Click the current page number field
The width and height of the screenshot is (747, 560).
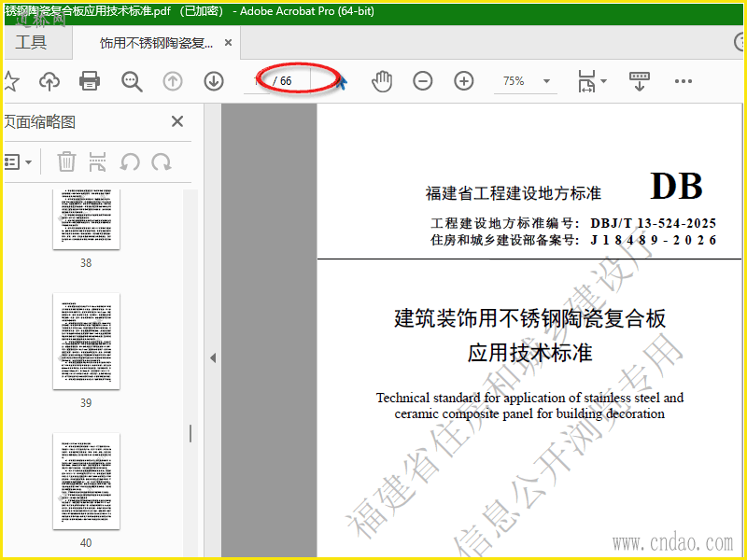tap(257, 81)
